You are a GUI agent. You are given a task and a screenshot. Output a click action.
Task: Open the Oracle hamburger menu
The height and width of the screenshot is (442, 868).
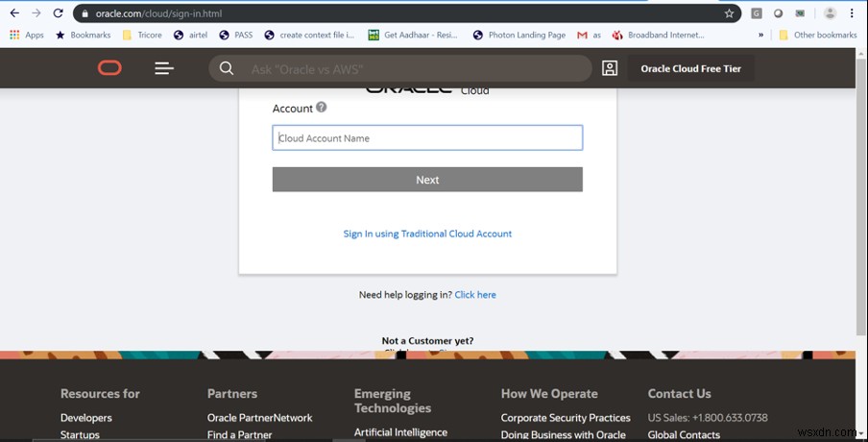click(164, 68)
